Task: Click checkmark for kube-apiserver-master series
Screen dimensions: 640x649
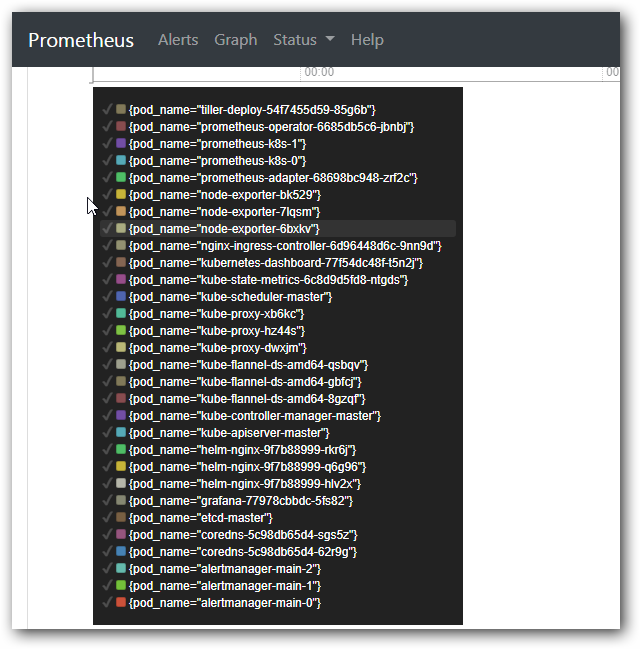Action: click(106, 432)
